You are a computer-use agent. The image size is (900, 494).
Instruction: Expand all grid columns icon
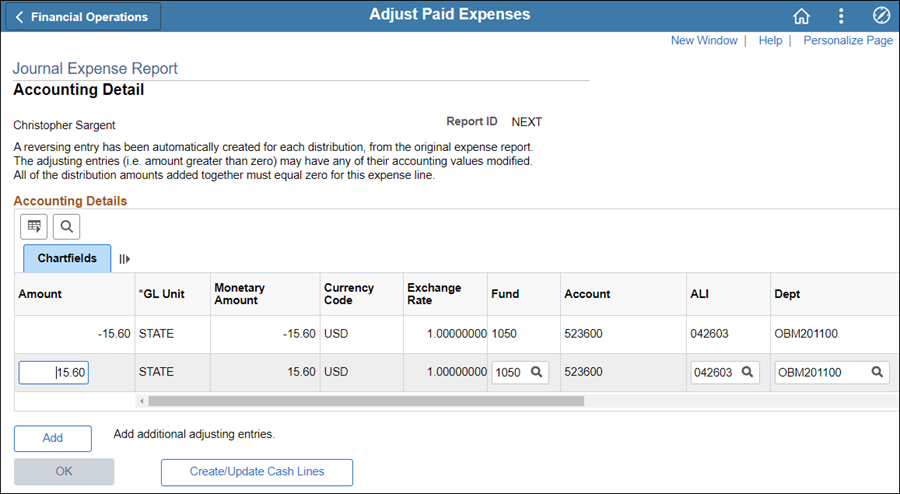[x=125, y=258]
